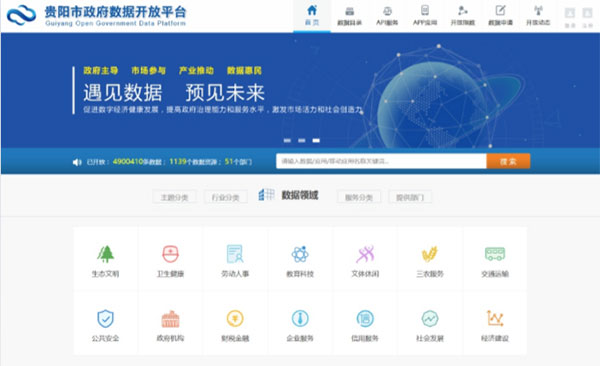
Task: Open 开放动态 antenna icon
Action: [x=538, y=10]
